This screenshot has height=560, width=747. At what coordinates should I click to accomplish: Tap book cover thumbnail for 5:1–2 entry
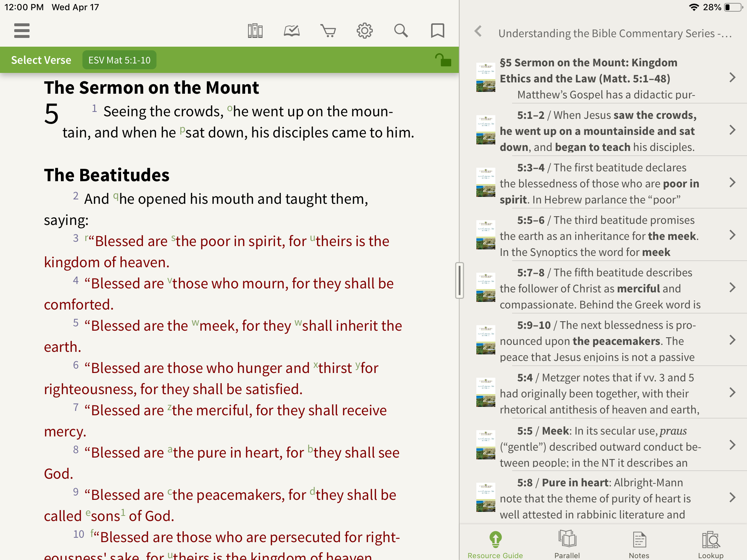[485, 130]
